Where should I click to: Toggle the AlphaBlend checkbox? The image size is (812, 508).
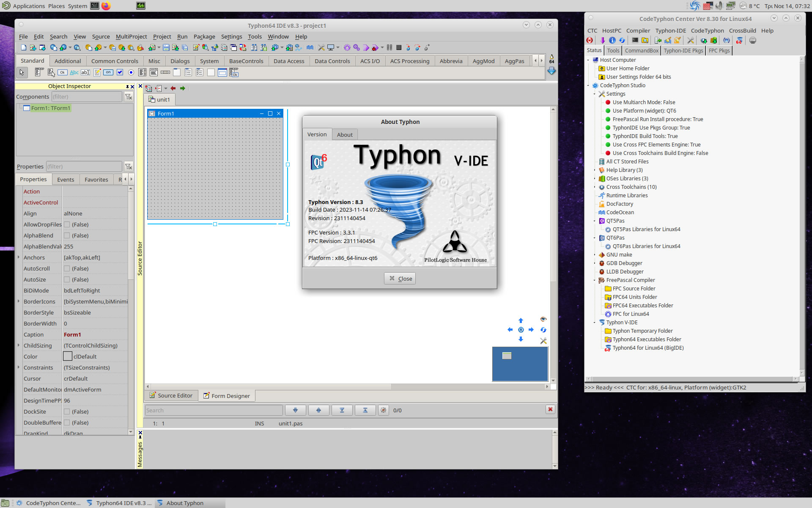(x=67, y=235)
